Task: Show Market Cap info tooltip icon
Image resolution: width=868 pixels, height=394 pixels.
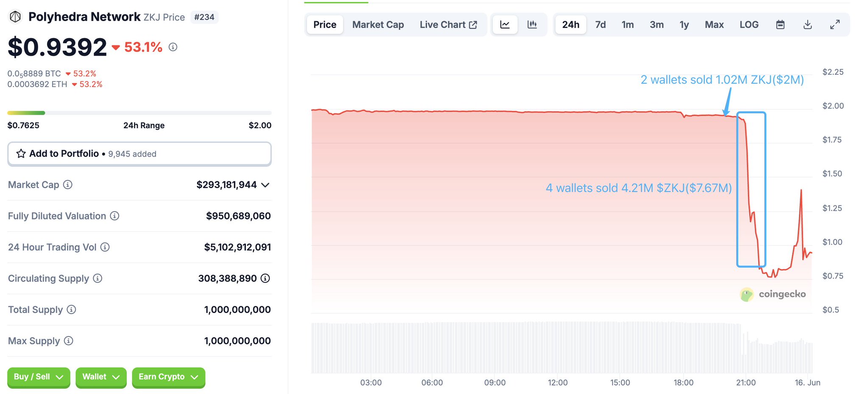Action: pyautogui.click(x=68, y=185)
